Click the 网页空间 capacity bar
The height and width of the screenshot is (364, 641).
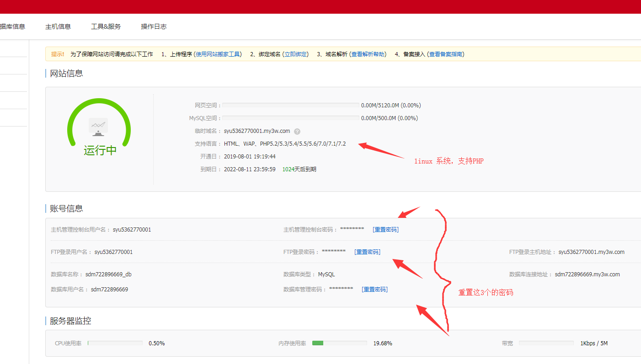[x=290, y=105]
